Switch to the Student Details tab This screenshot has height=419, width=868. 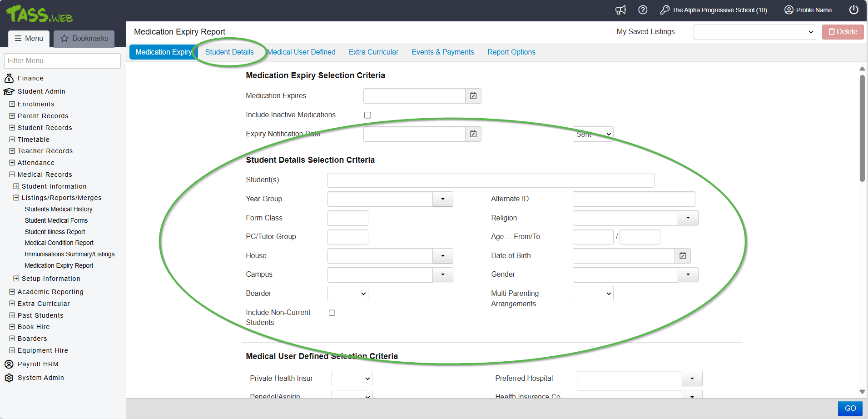[229, 52]
